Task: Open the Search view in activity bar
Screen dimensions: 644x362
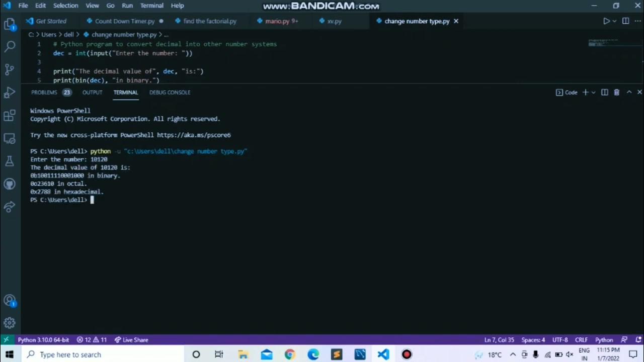Action: coord(10,47)
